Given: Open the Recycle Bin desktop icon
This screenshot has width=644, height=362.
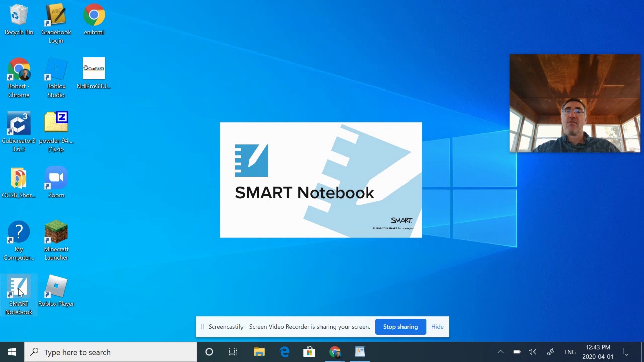Looking at the screenshot, I should pos(19,20).
